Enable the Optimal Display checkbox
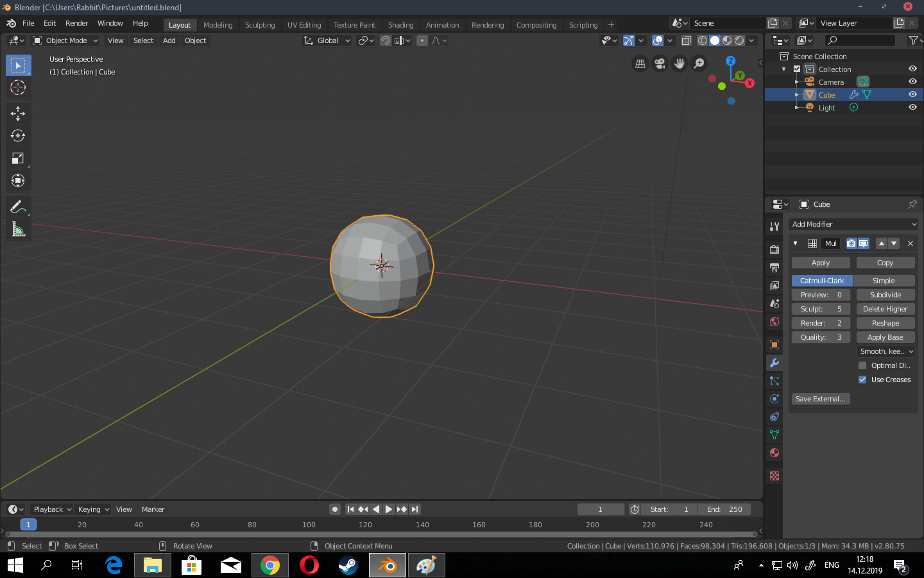Viewport: 924px width, 578px height. tap(862, 365)
